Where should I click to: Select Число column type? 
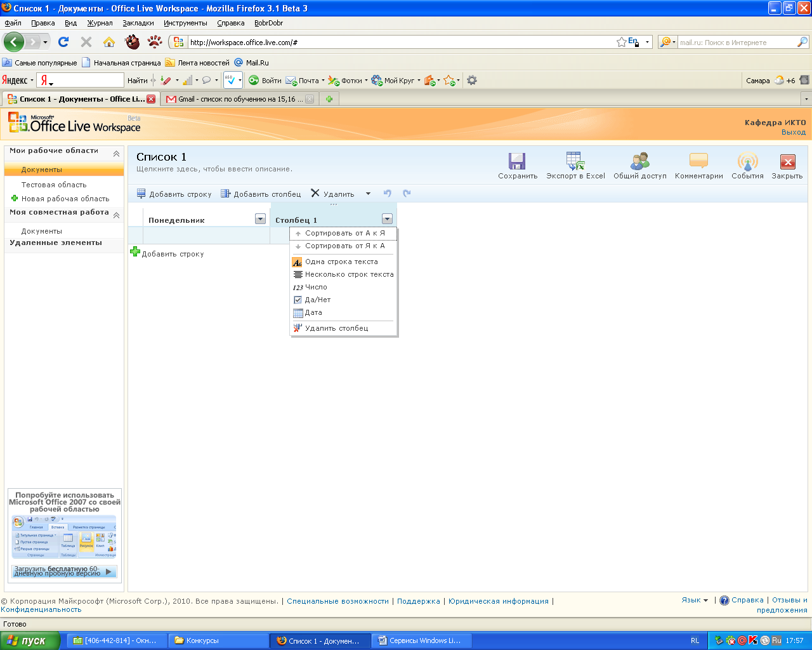[x=343, y=287]
